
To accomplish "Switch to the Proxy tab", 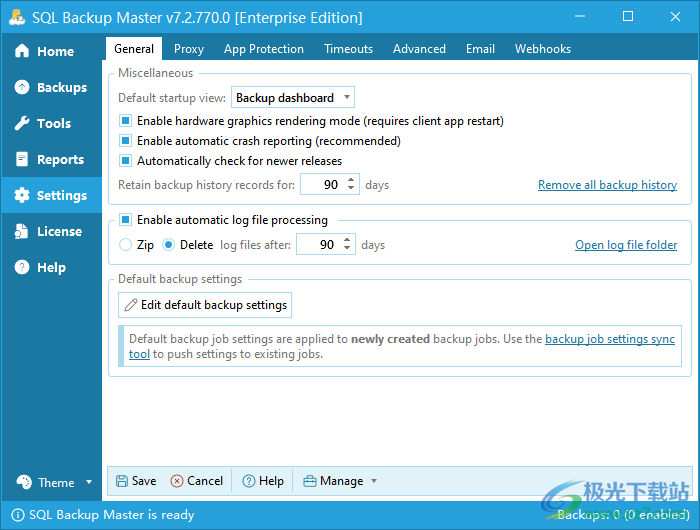I will 188,49.
